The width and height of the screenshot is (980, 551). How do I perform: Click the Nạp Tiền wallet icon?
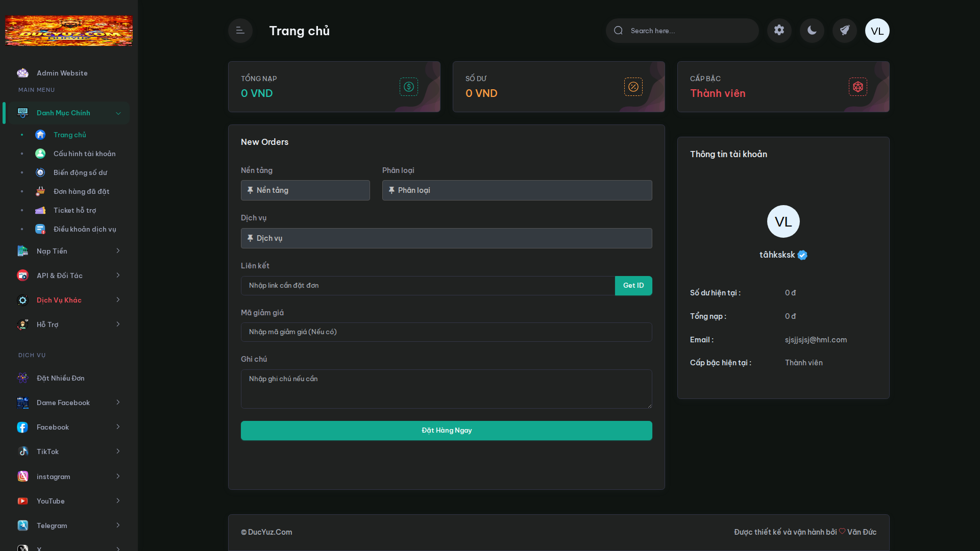point(22,251)
